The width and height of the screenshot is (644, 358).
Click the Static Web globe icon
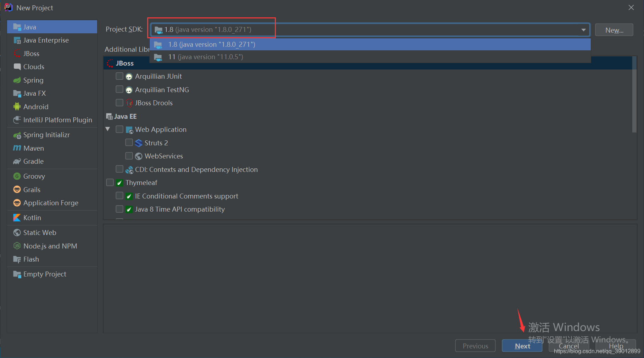click(17, 233)
